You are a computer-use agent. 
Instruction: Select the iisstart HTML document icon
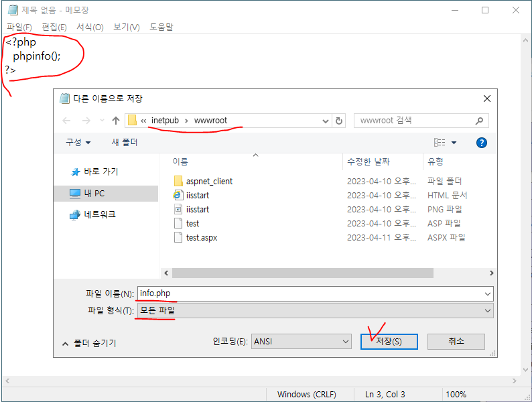point(178,195)
